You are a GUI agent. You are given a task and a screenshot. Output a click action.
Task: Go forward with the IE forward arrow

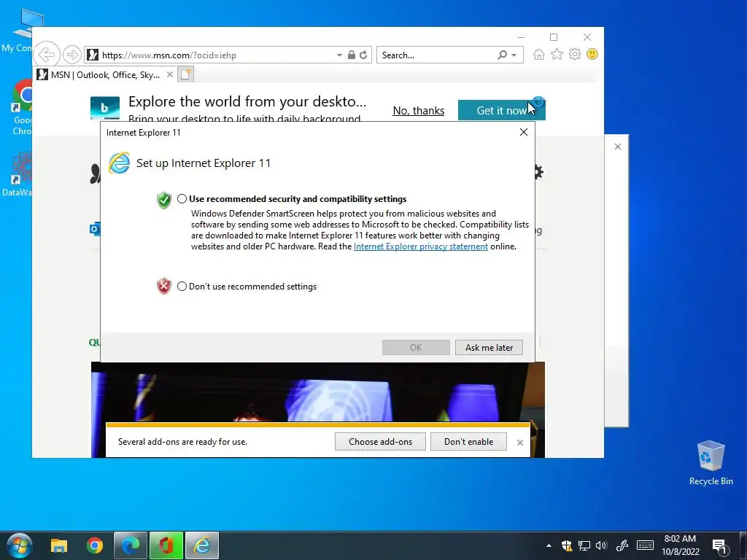[x=72, y=55]
